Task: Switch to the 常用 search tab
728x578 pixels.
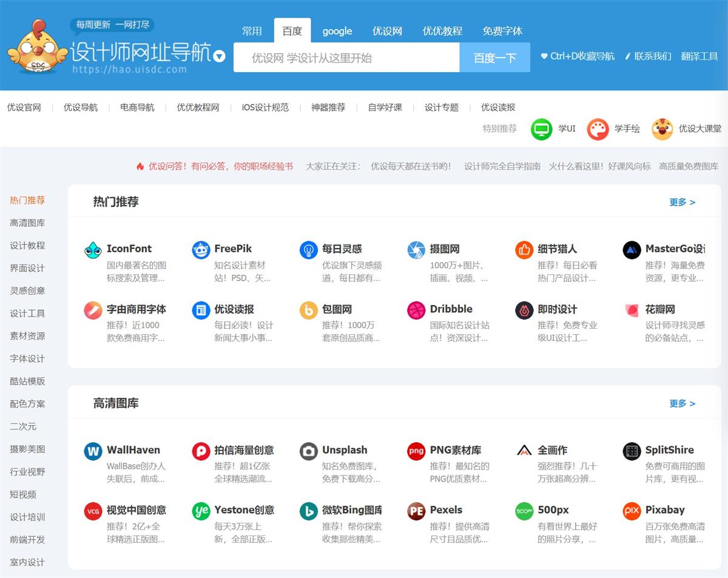Action: coord(252,31)
